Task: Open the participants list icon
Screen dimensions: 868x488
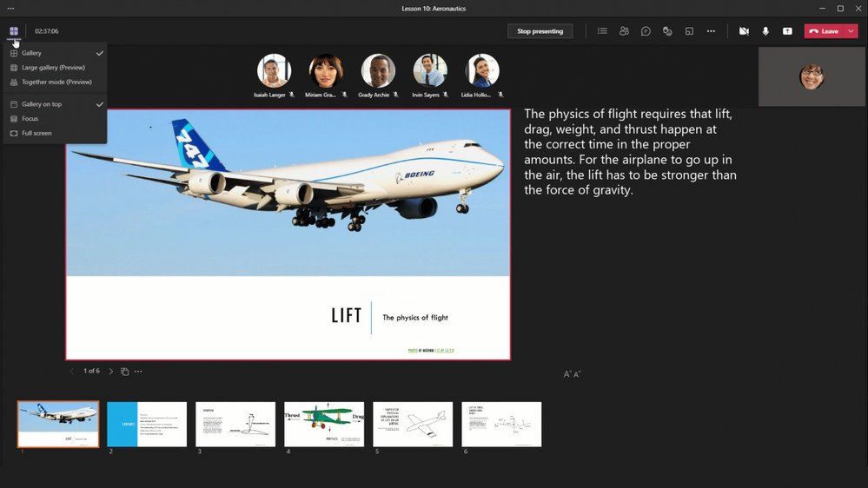Action: (x=624, y=31)
